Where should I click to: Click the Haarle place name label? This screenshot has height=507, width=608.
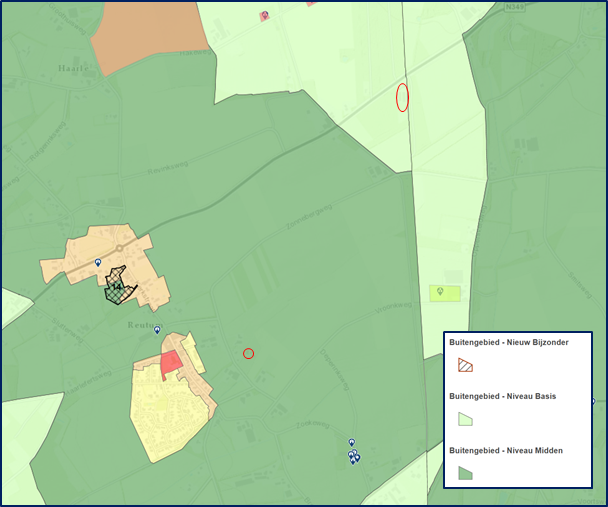[x=73, y=68]
